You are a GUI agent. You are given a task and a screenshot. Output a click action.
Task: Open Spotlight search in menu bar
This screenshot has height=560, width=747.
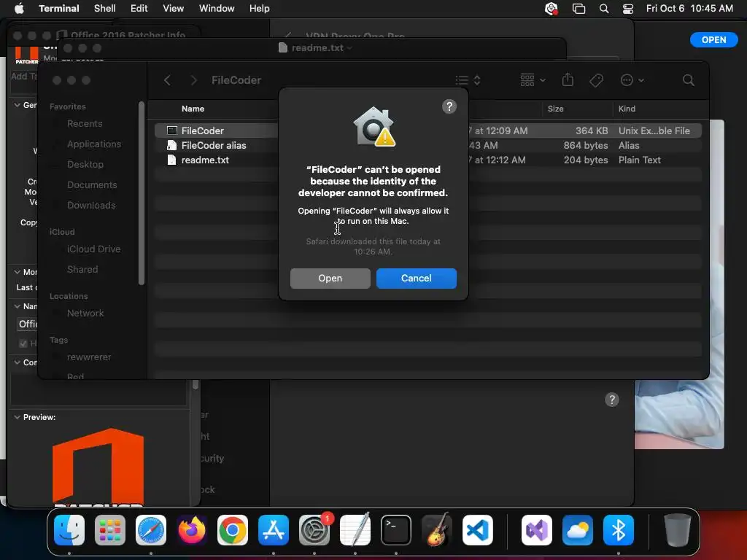603,9
